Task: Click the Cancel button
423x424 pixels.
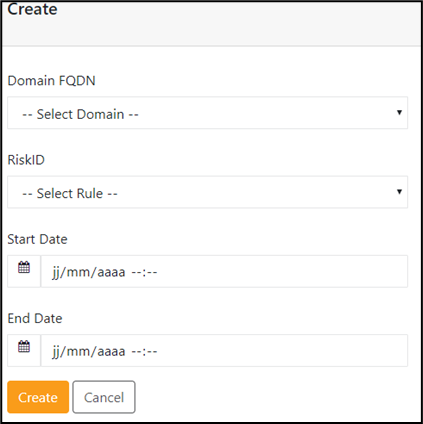Action: 104,397
